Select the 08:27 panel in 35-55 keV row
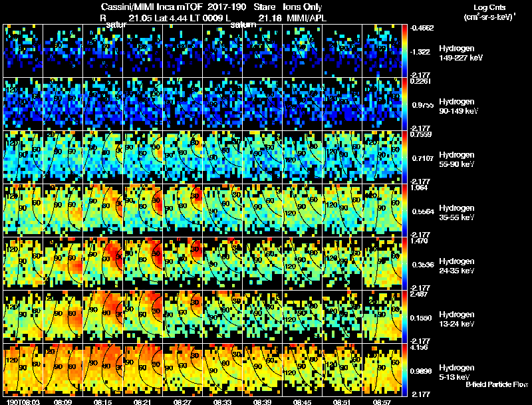This screenshot has height=405, width=532. point(183,210)
